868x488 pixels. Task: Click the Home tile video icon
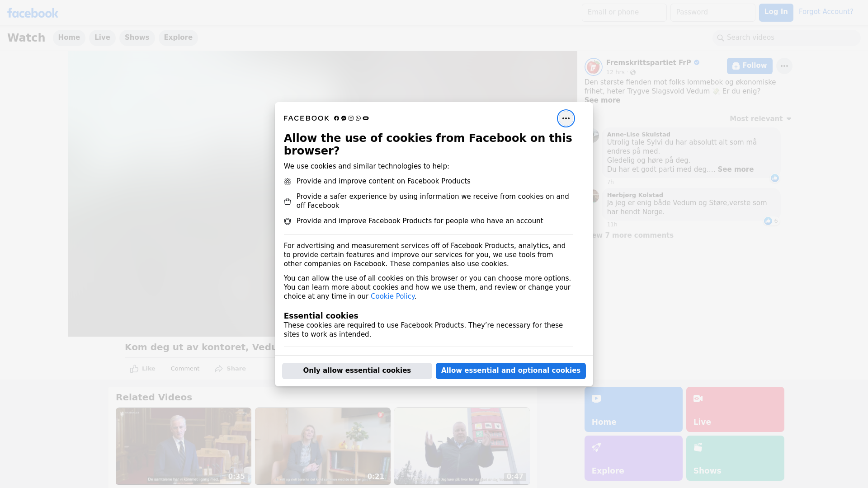click(596, 399)
